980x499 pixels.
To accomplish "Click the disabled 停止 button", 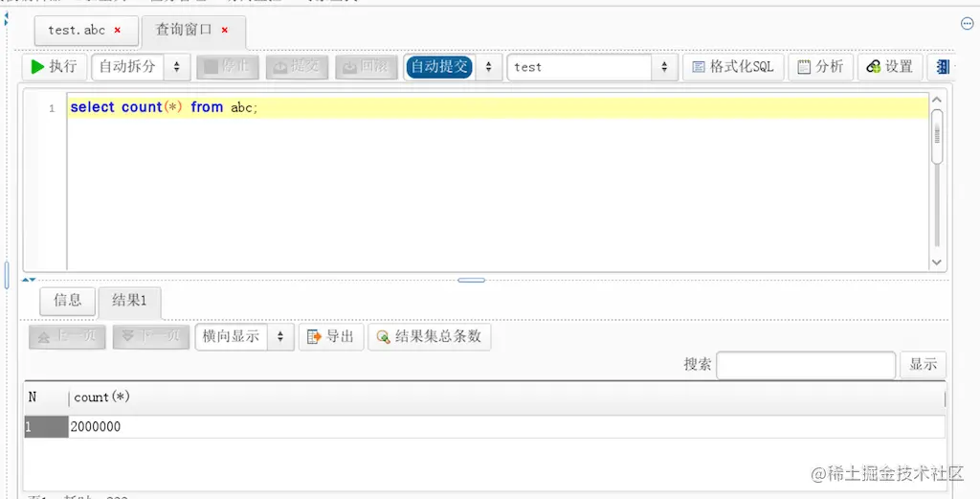I will 228,67.
